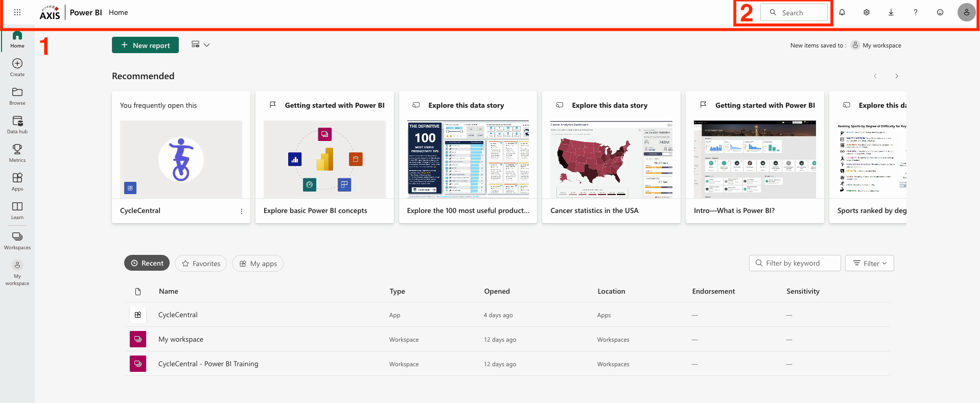Viewport: 980px width, 403px height.
Task: Click the Home breadcrumb in the header
Action: point(119,12)
